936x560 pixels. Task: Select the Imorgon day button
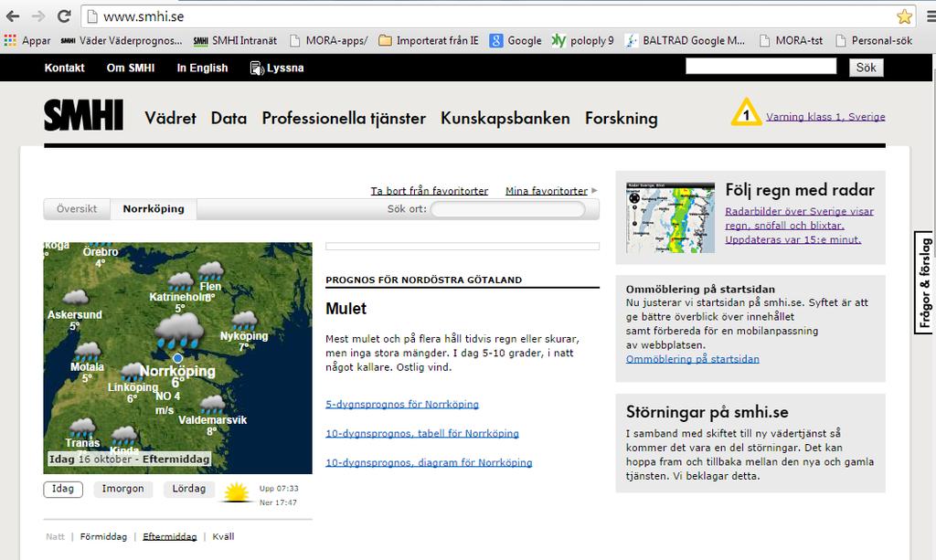pyautogui.click(x=123, y=489)
